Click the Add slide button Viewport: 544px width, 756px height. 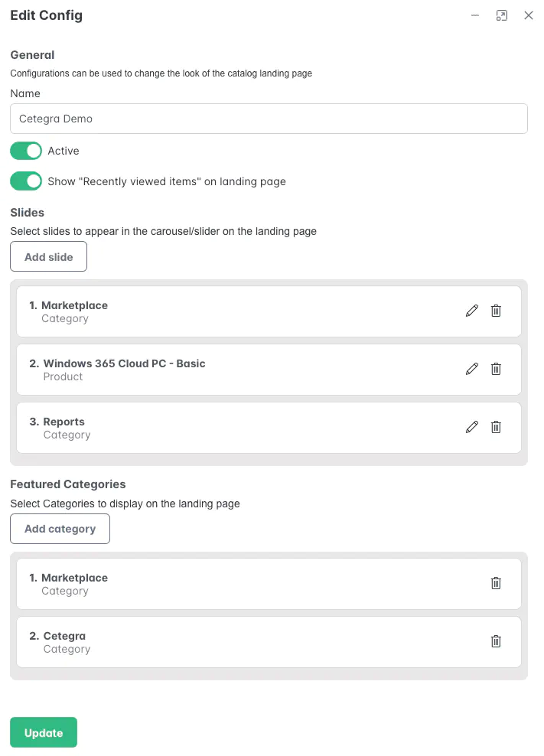point(48,256)
